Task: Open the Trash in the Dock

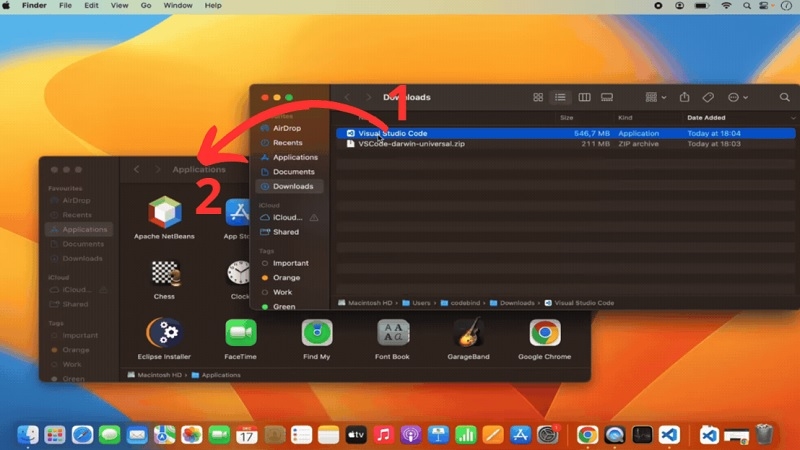Action: (x=764, y=435)
